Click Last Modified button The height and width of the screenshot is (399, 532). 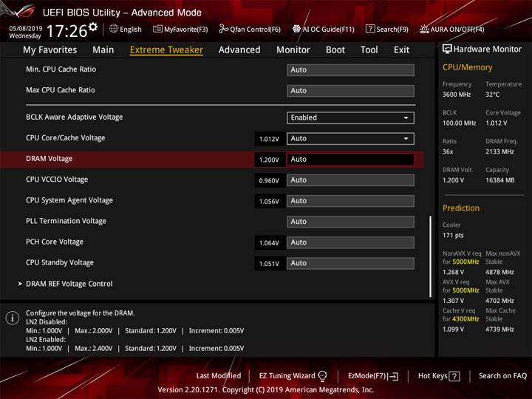(219, 375)
